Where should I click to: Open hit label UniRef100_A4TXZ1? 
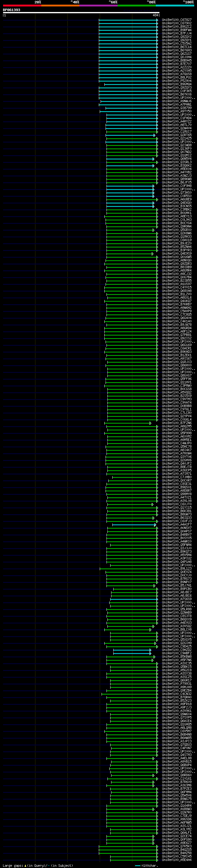(x=177, y=497)
